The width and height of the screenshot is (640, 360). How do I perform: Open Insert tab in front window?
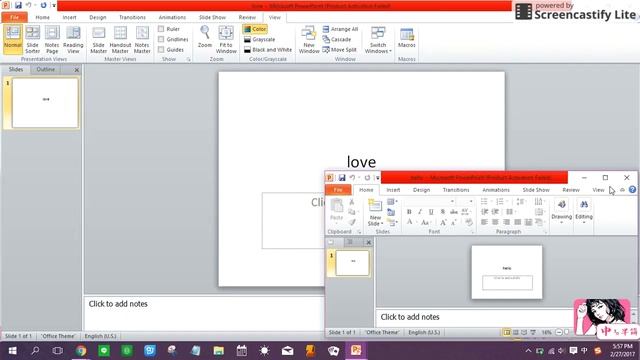[393, 190]
